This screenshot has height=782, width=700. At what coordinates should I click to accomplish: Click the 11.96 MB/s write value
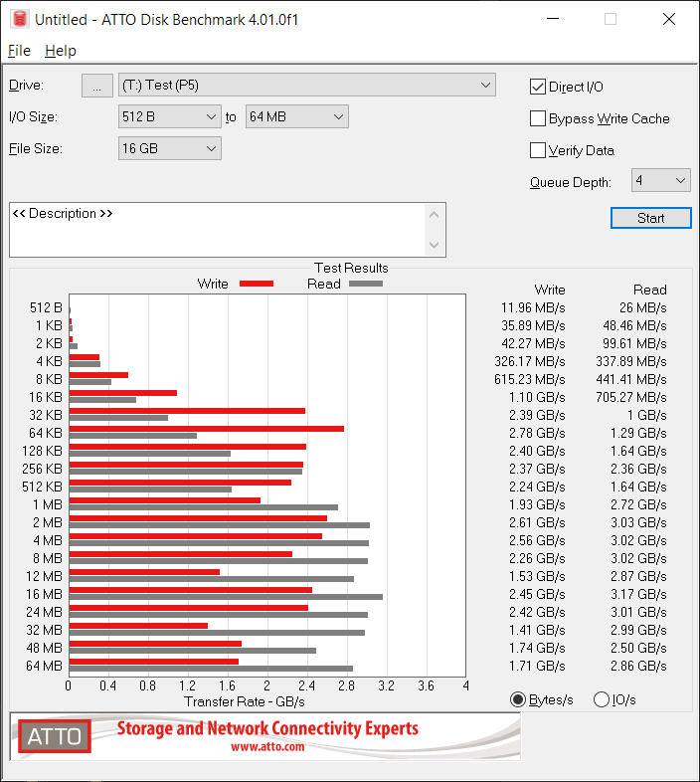pyautogui.click(x=533, y=307)
